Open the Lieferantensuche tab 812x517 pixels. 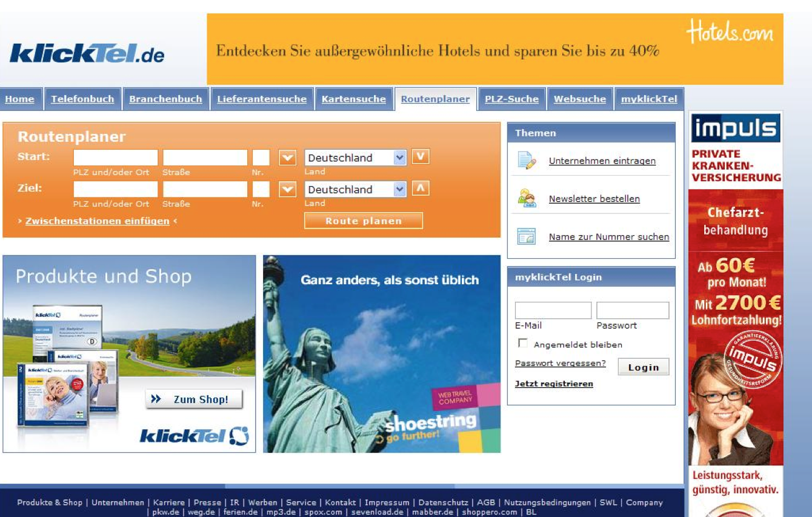point(262,99)
